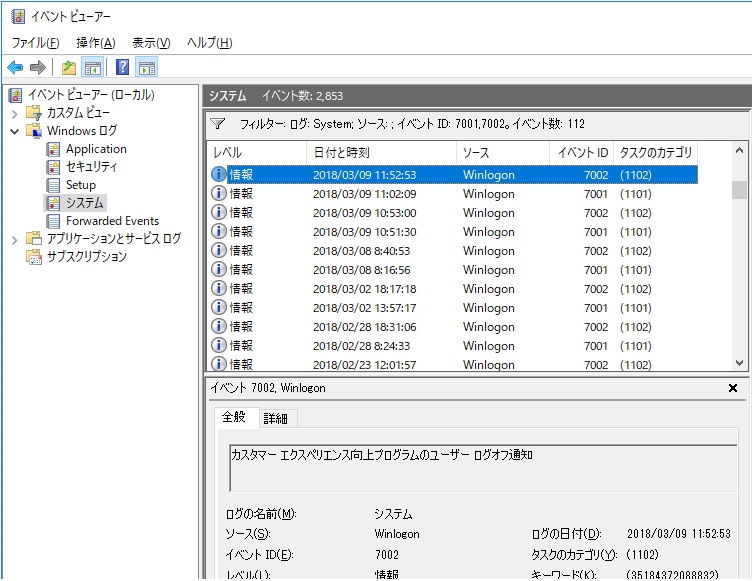Screen dimensions: 752x581
Task: Sort by the タスクのカテゴリ column header
Action: coord(656,153)
